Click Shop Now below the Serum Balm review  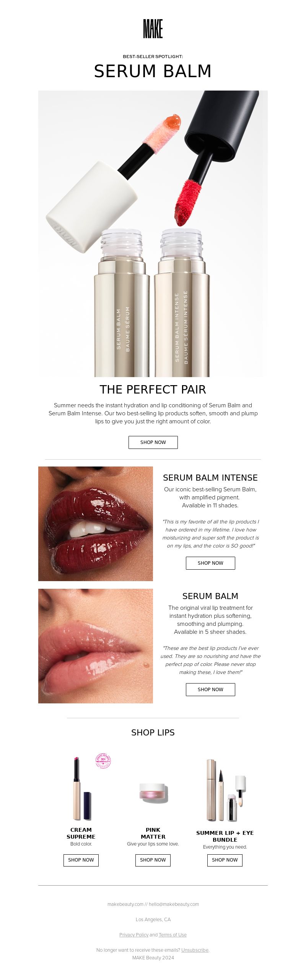(x=210, y=689)
